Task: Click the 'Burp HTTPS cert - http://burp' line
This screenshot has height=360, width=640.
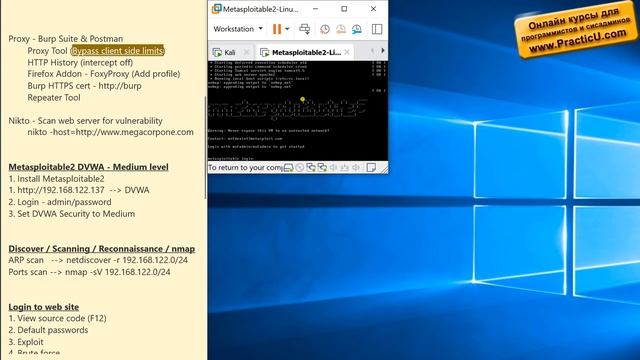Action: tap(84, 86)
